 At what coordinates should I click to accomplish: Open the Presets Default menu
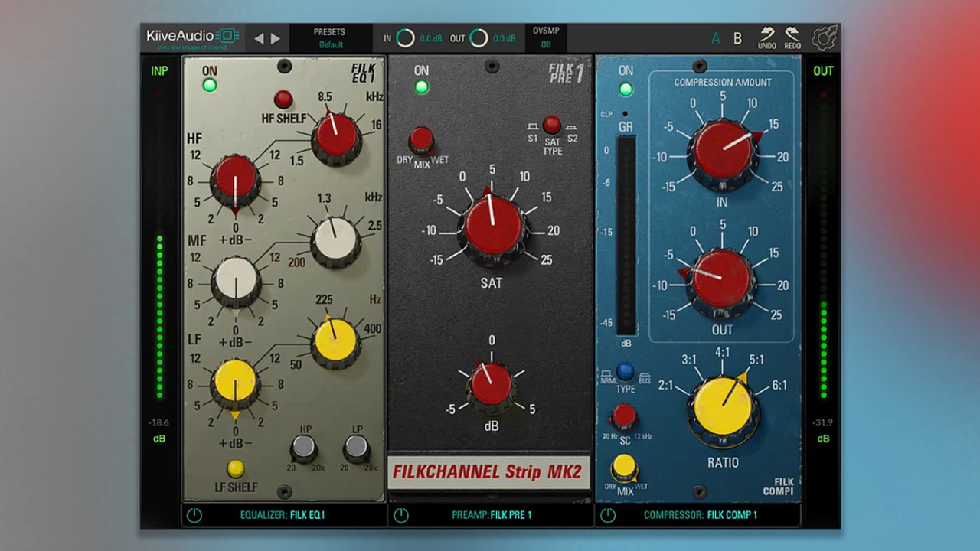click(331, 38)
